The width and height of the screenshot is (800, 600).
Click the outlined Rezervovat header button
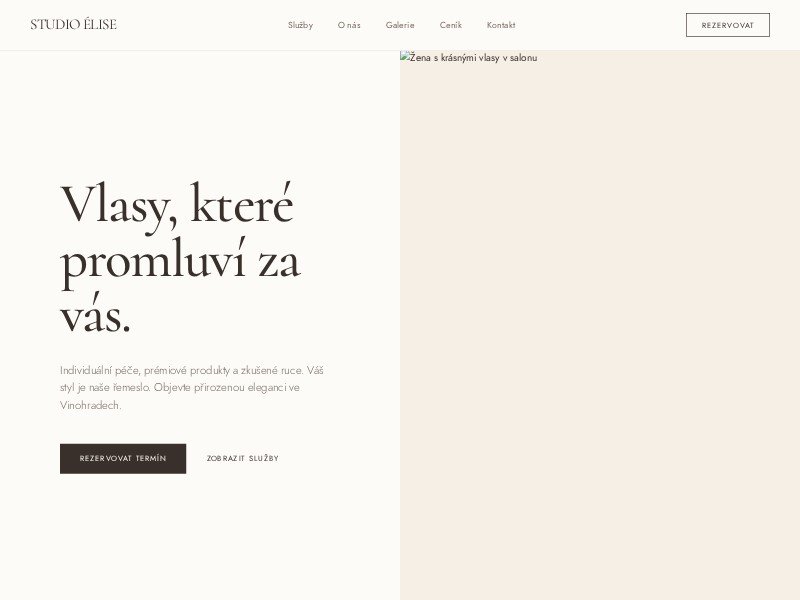(x=728, y=25)
